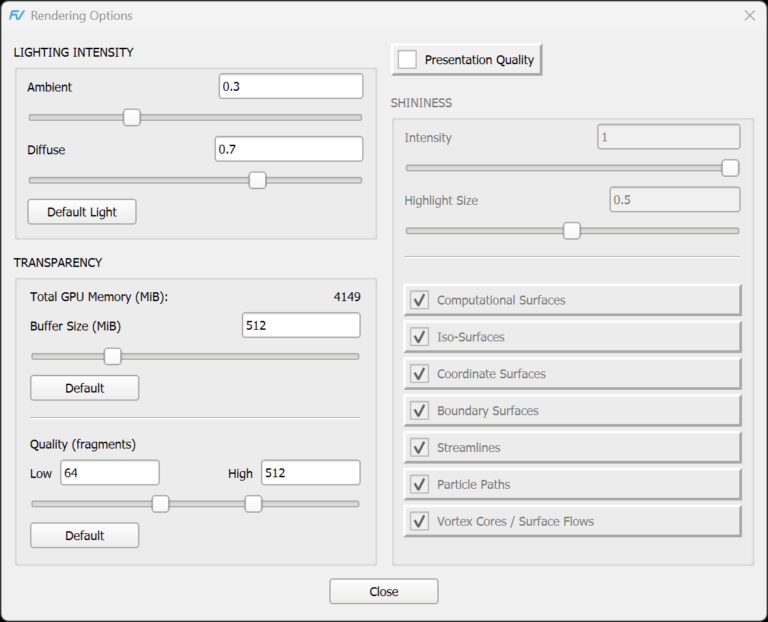
Task: Click the FV application logo icon
Action: point(17,16)
